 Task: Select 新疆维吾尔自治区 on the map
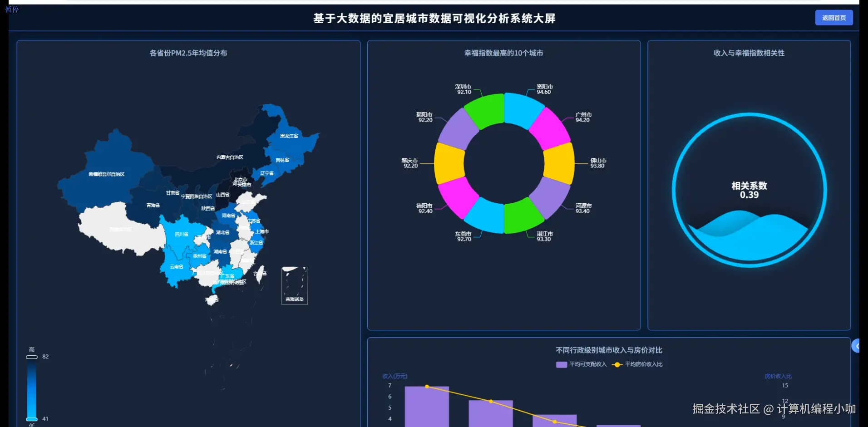(x=106, y=174)
